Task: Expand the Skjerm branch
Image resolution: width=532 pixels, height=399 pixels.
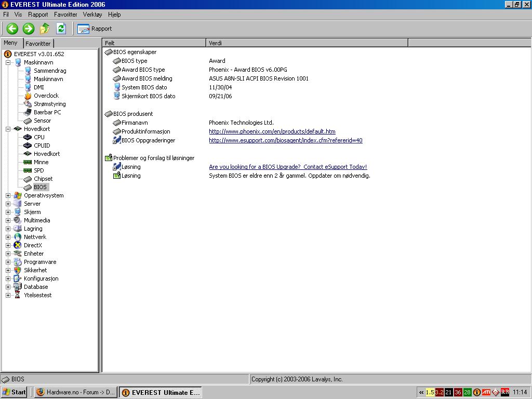Action: click(x=8, y=212)
